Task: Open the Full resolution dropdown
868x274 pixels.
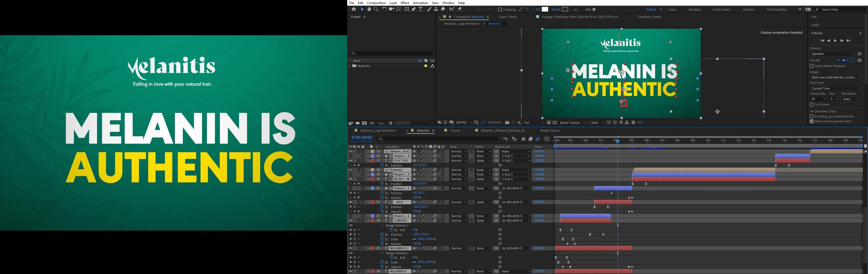Action: pyautogui.click(x=534, y=123)
